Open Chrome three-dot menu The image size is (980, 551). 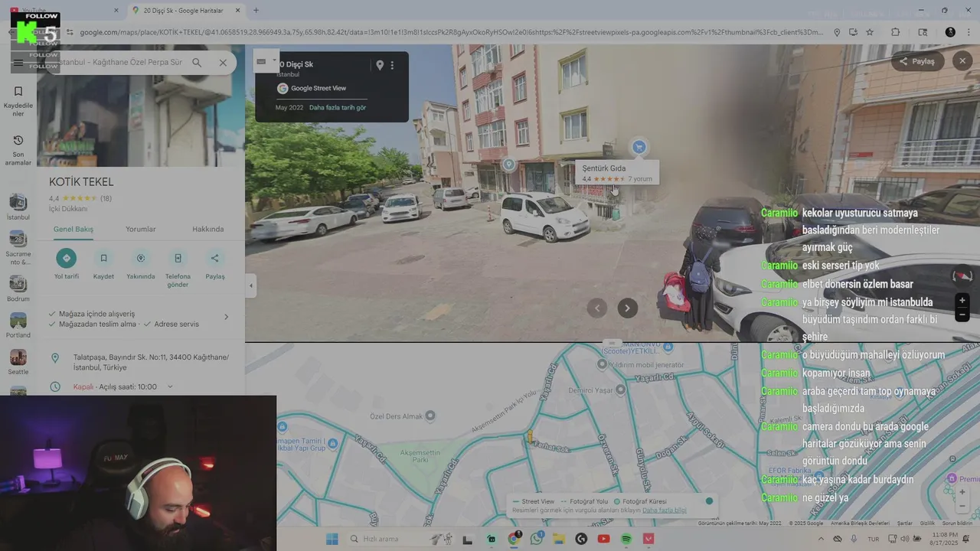[968, 32]
